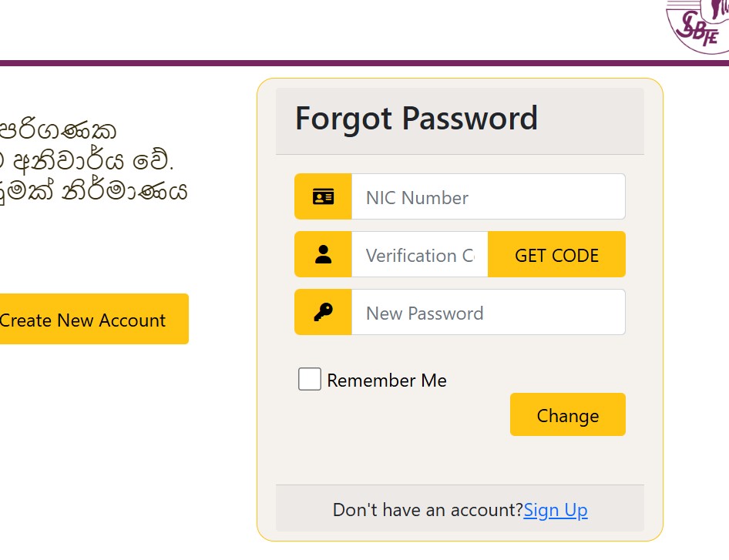Click the 'Don't have an account?' footer text
The width and height of the screenshot is (729, 560).
(x=428, y=510)
